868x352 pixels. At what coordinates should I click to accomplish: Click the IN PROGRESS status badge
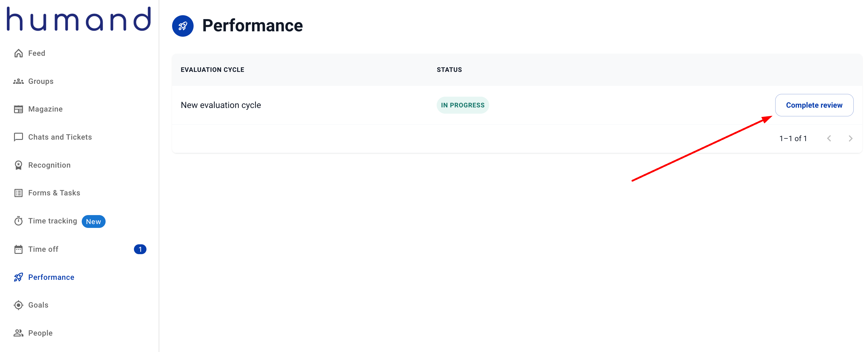pos(462,105)
